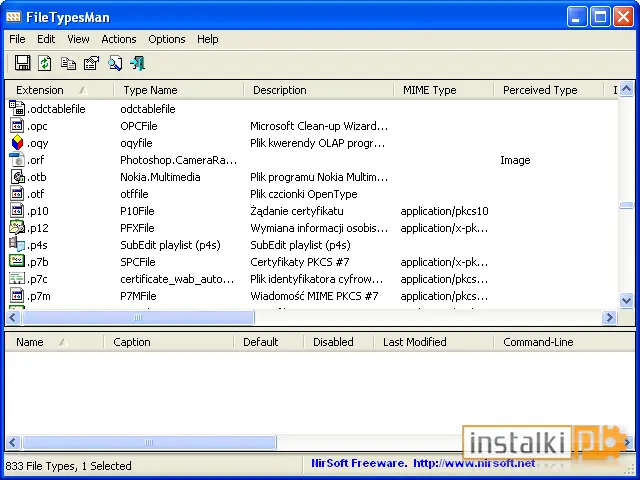Click the upper list horizontal scrollbar thumb
640x480 pixels.
pos(138,317)
